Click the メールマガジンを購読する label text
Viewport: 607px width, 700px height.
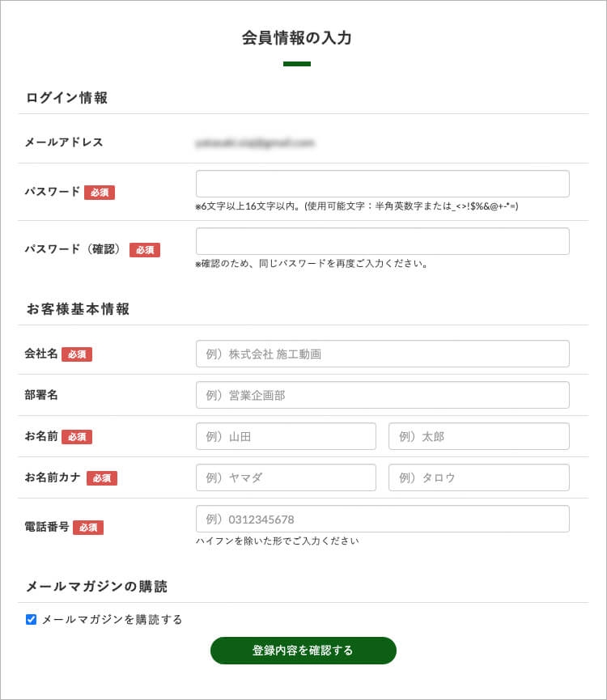click(112, 620)
